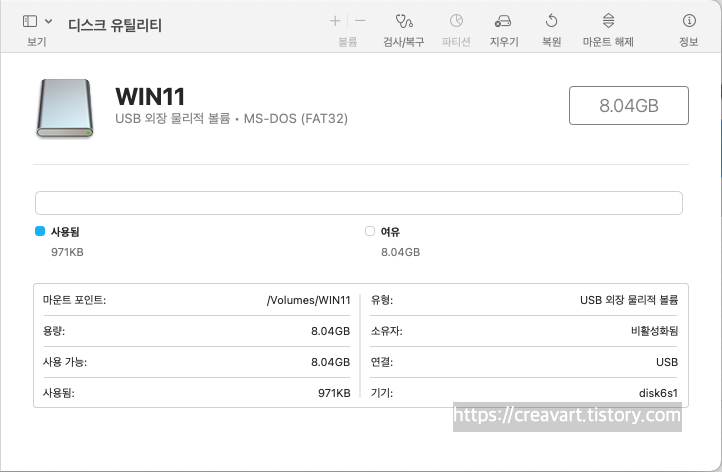Click the 8.04GB value in the 사용 가능 row
The width and height of the screenshot is (722, 472).
tap(331, 362)
